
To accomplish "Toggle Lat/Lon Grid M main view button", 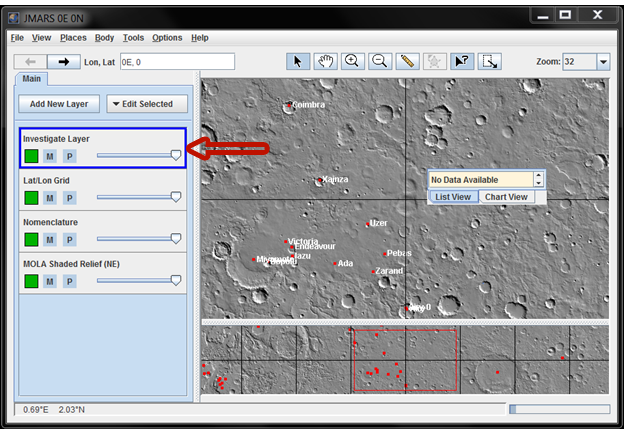I will tap(50, 198).
